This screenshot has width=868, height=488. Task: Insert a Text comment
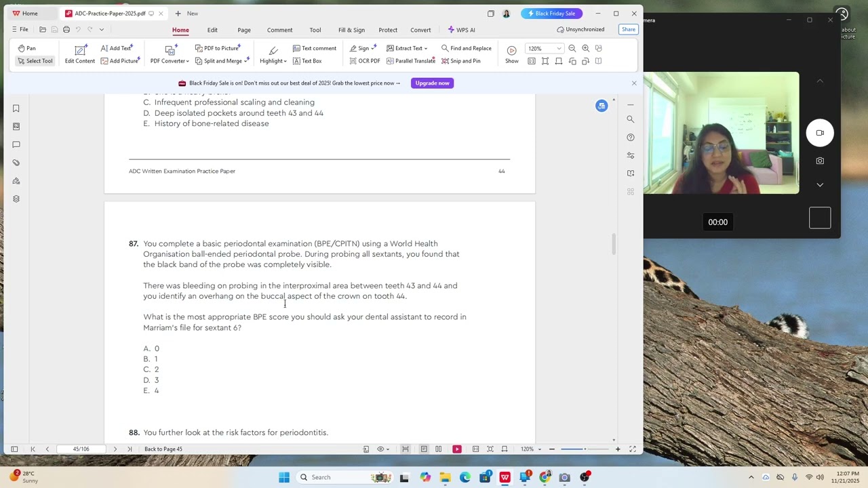(x=315, y=48)
